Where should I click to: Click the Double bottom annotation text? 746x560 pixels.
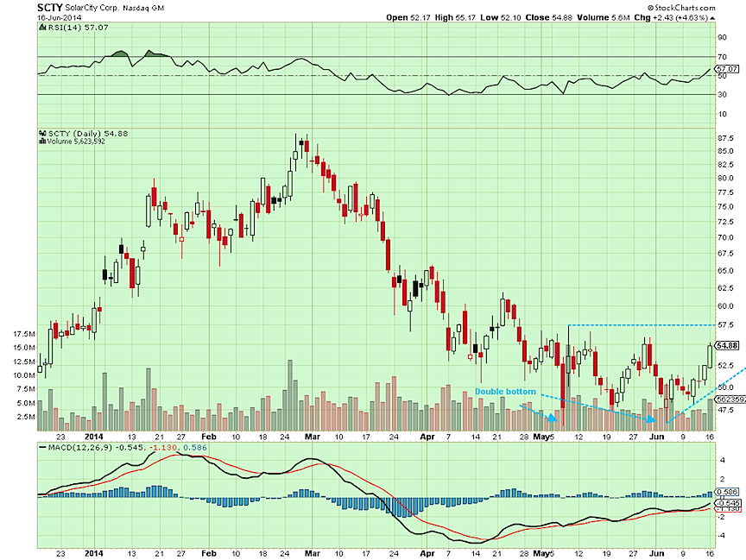pos(505,392)
